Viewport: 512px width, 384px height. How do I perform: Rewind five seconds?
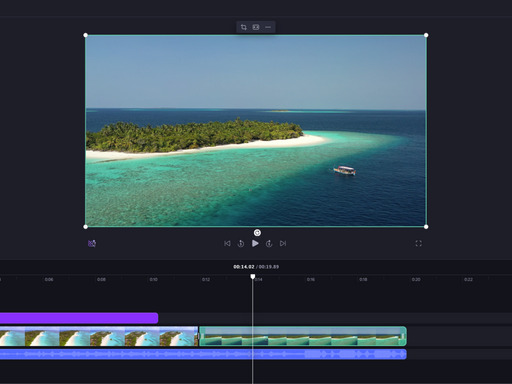coord(241,244)
